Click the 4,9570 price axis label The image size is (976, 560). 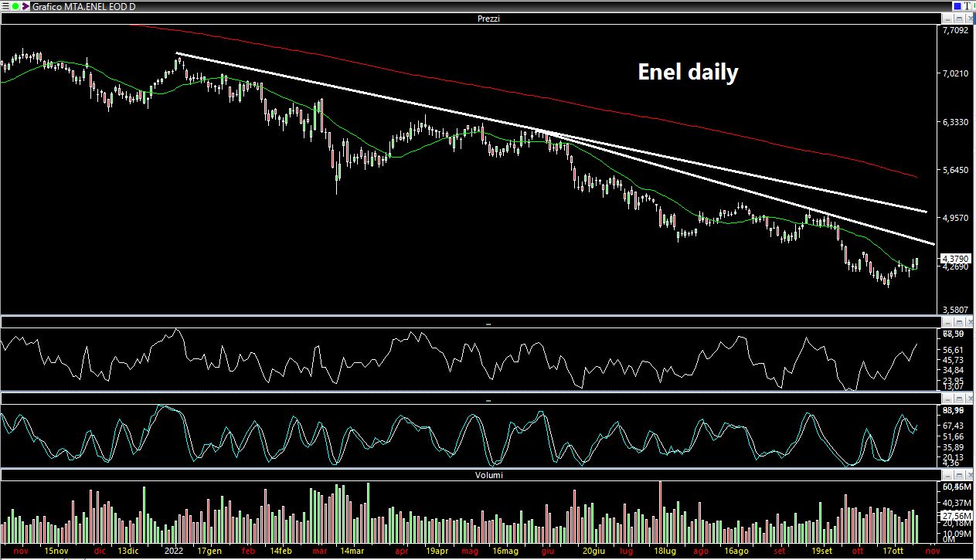tap(956, 219)
